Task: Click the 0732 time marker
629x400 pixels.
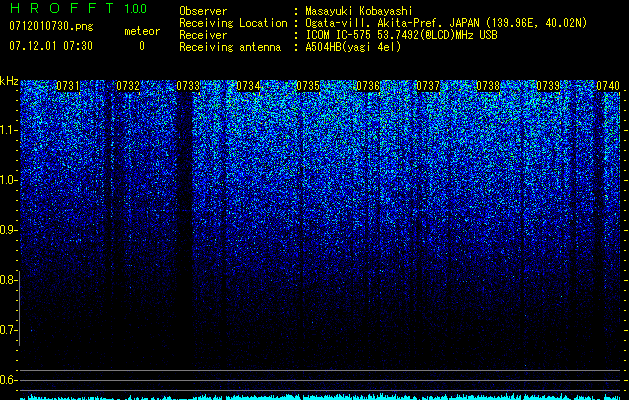Action: pyautogui.click(x=128, y=86)
